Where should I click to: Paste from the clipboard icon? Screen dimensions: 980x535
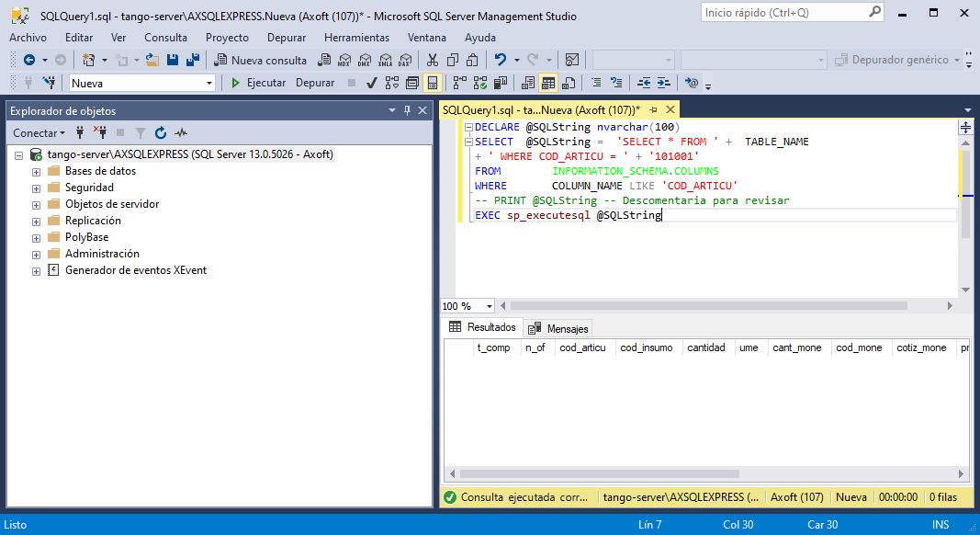[x=472, y=60]
